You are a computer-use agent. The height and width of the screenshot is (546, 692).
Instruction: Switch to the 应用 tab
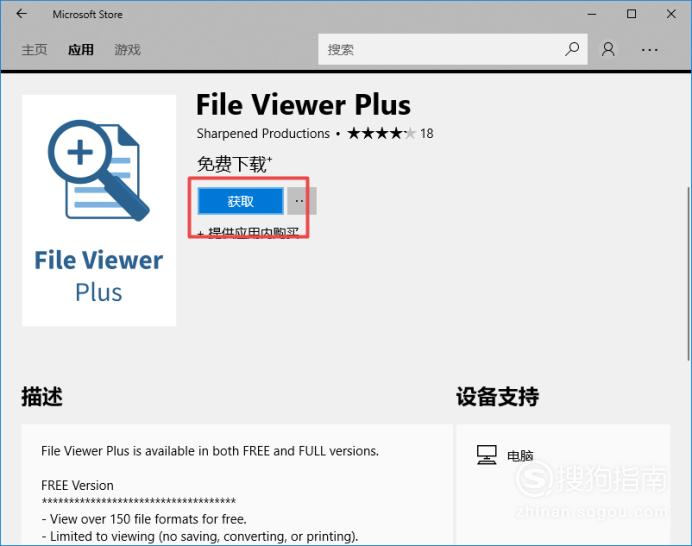pos(81,49)
